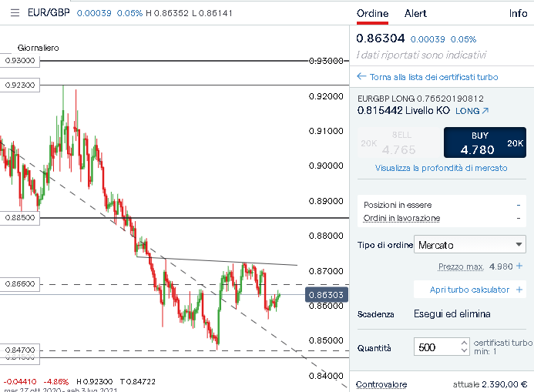Open the hamburger menu beside EUR/GBP

[x=15, y=13]
